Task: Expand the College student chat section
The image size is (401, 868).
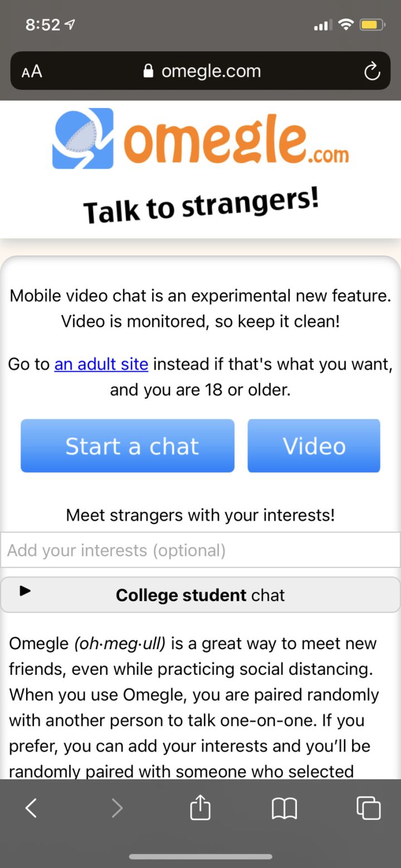Action: 200,595
